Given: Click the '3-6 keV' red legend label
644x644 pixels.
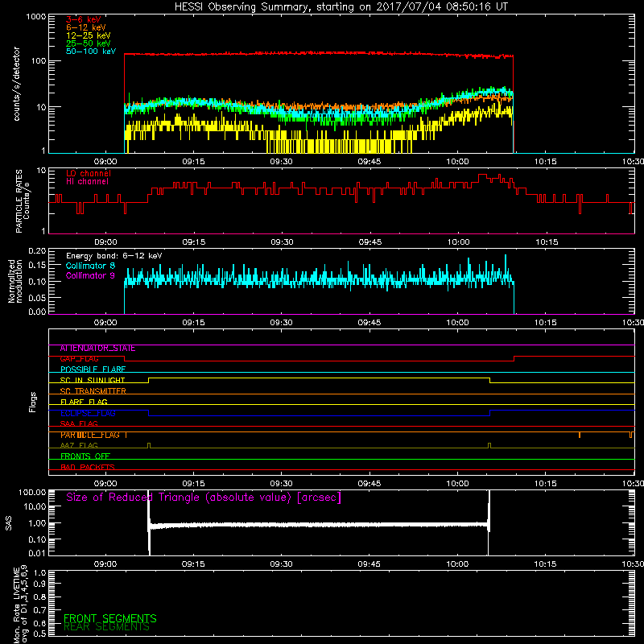Looking at the screenshot, I should pos(84,19).
